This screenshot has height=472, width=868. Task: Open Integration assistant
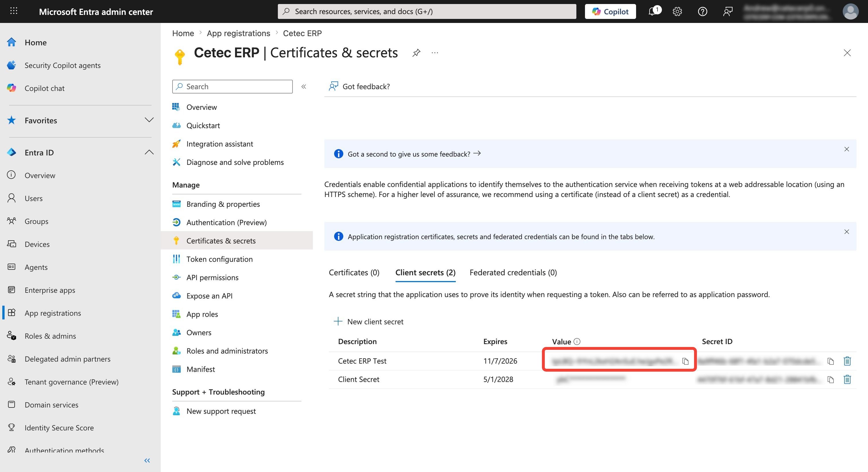coord(220,144)
